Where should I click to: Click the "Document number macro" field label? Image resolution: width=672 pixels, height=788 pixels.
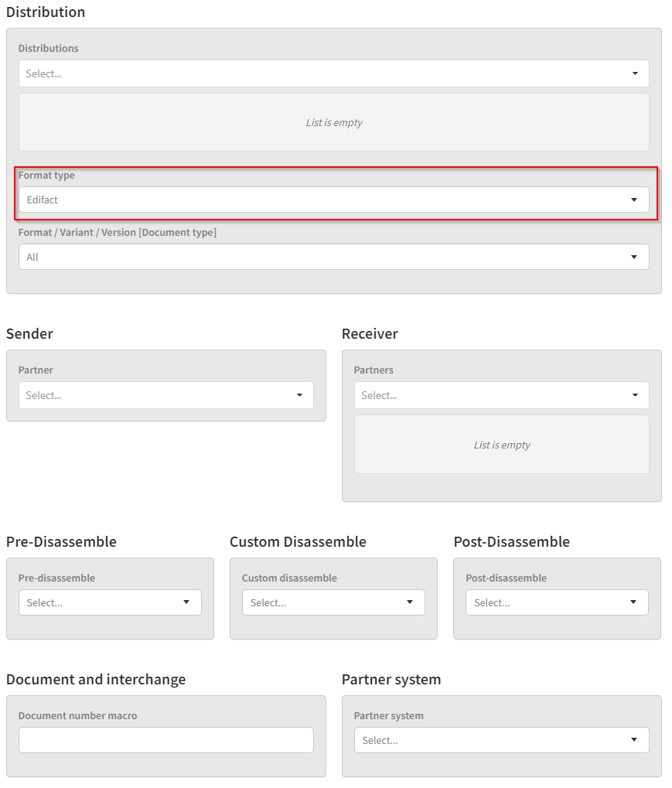click(x=77, y=716)
